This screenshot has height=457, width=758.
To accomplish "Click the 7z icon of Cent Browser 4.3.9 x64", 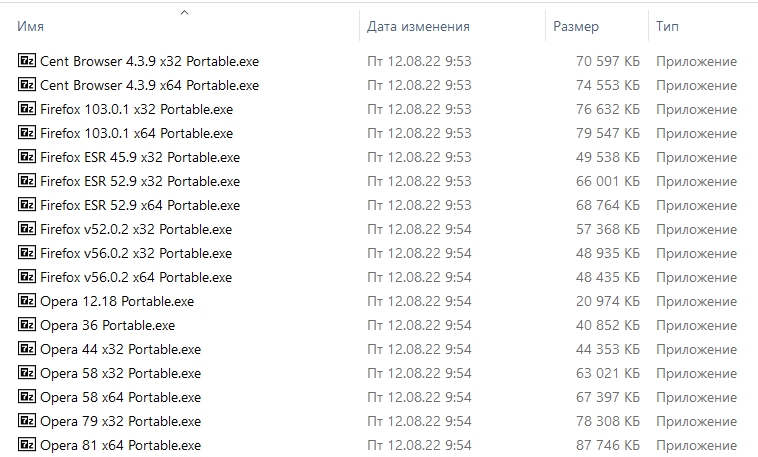I will pos(27,84).
